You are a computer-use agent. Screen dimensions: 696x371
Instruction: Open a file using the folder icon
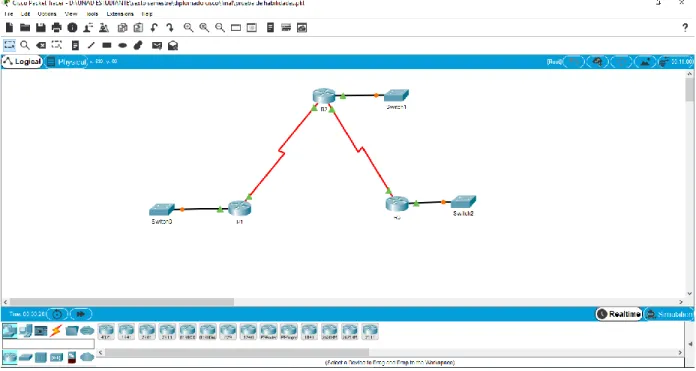(x=25, y=28)
